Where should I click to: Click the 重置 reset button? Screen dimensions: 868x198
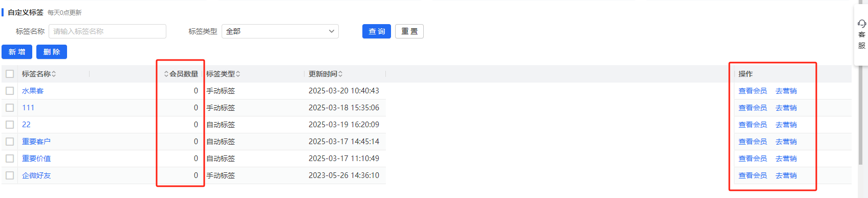click(x=409, y=31)
